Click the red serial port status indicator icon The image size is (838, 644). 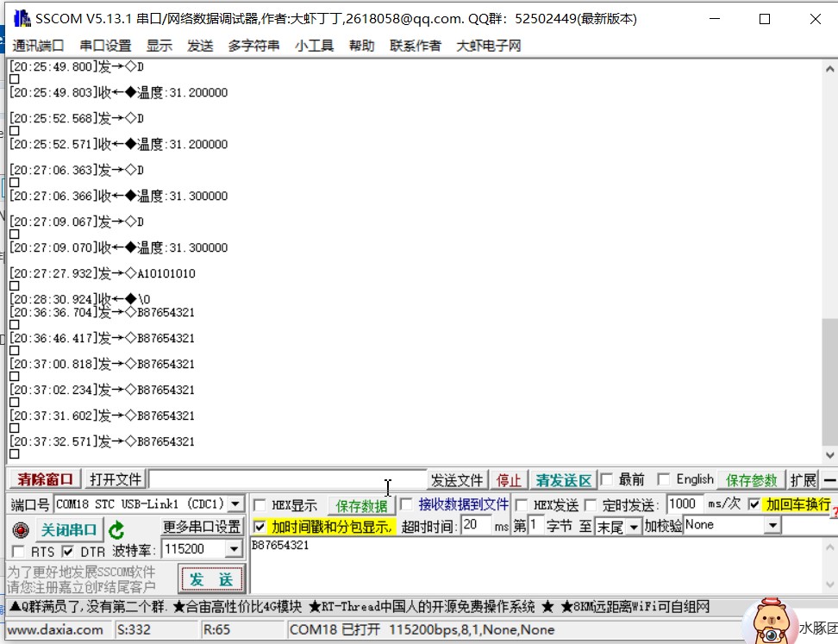click(x=22, y=530)
